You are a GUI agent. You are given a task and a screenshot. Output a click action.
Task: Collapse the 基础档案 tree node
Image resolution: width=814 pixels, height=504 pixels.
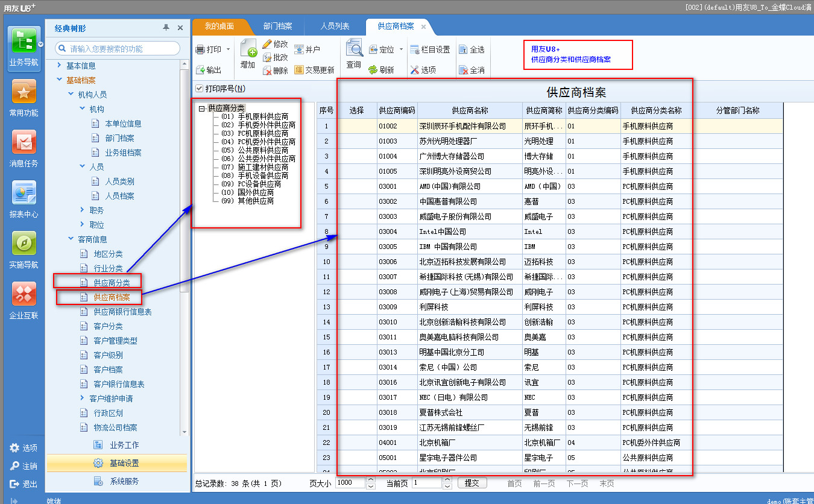click(x=59, y=80)
